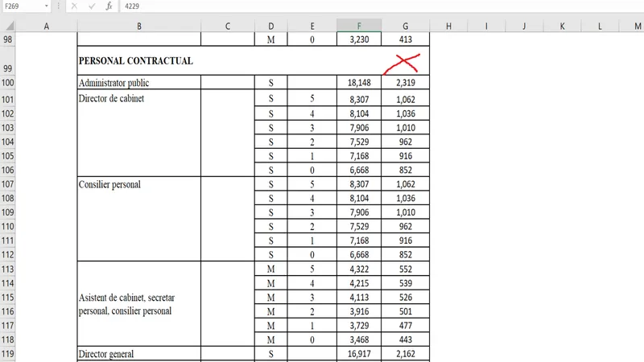Viewport: 644px width, 362px height.
Task: Click the Name Box showing F269
Action: click(x=21, y=6)
